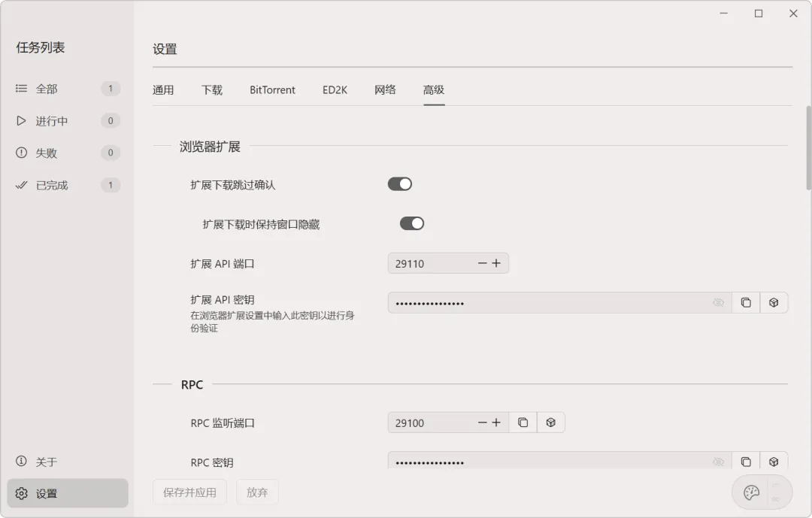Randomize the RPC 监听端口 with dice icon
Image resolution: width=812 pixels, height=518 pixels.
[x=551, y=423]
